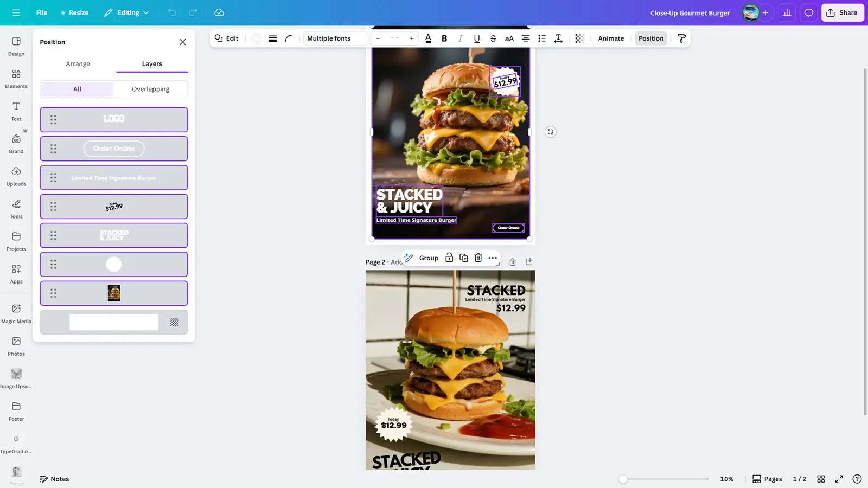Click the transparency checkerboard icon
The height and width of the screenshot is (488, 868).
[579, 38]
